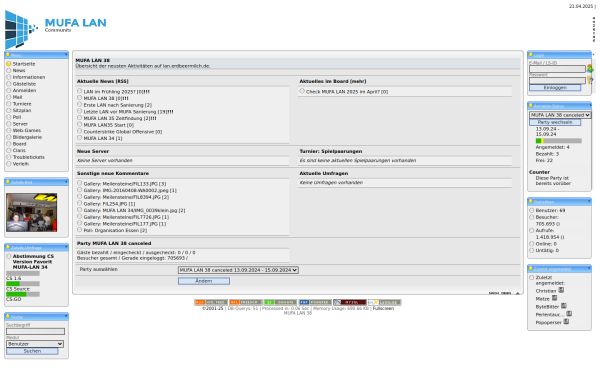Open Pippoperser's profile icon
Viewport: 600px width, 375px height.
tap(566, 321)
